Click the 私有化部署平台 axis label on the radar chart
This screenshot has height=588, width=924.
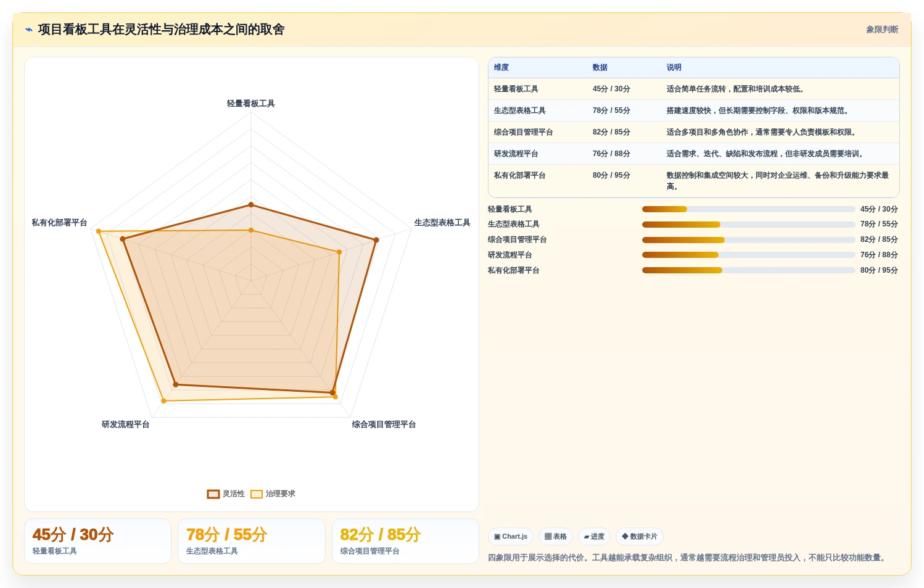click(59, 223)
